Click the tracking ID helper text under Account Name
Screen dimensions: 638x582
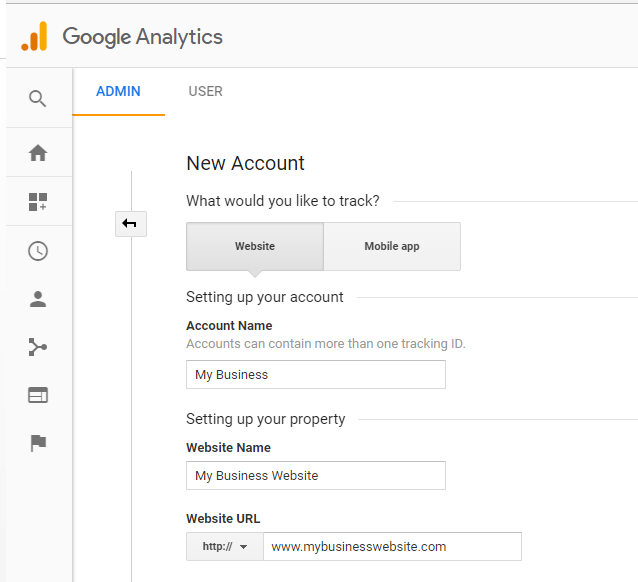click(326, 344)
